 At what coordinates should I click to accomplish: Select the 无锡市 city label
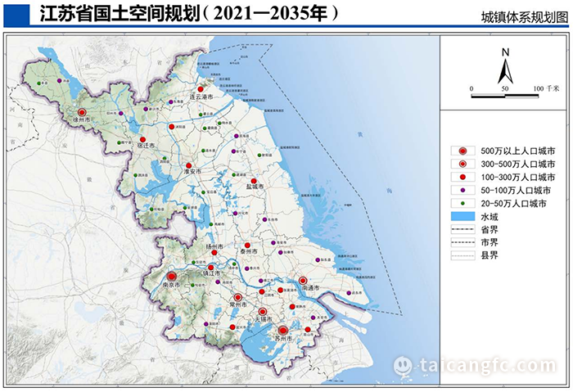(x=263, y=319)
